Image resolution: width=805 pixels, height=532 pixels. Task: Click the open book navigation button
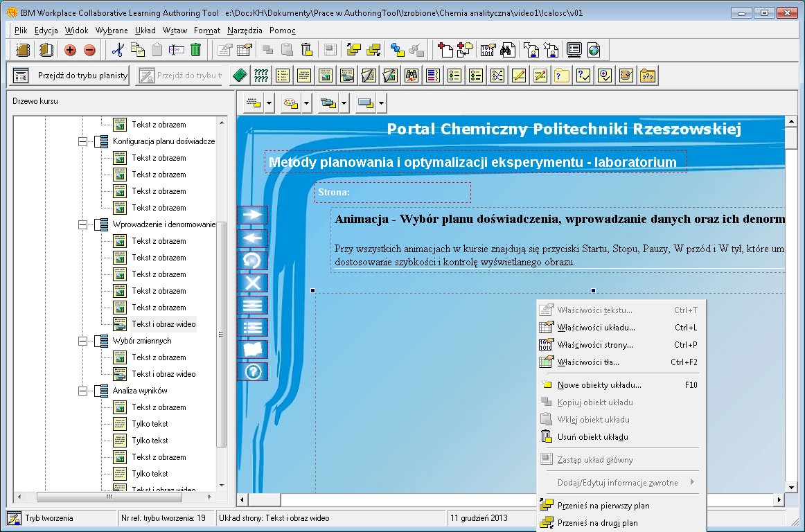click(253, 349)
